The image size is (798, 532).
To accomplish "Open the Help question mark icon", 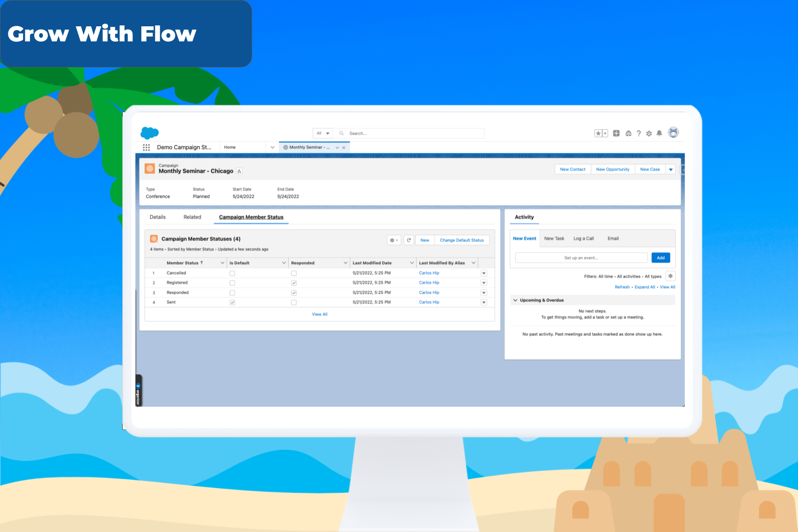I will tap(639, 133).
